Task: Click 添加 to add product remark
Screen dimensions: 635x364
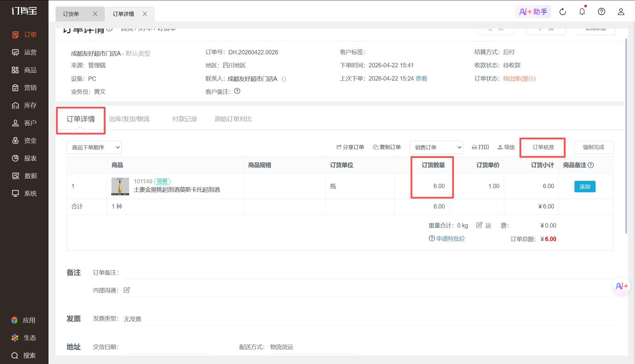Action: coord(585,186)
